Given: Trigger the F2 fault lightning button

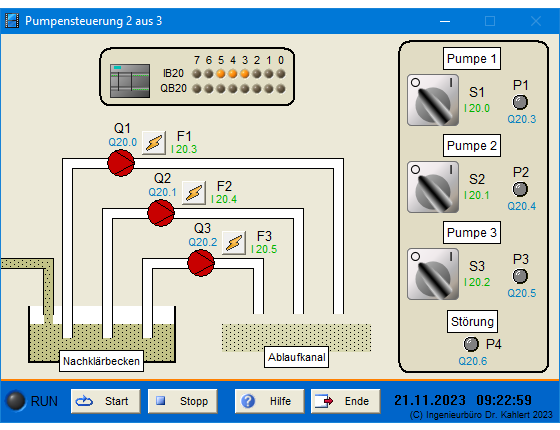Looking at the screenshot, I should click(x=194, y=193).
